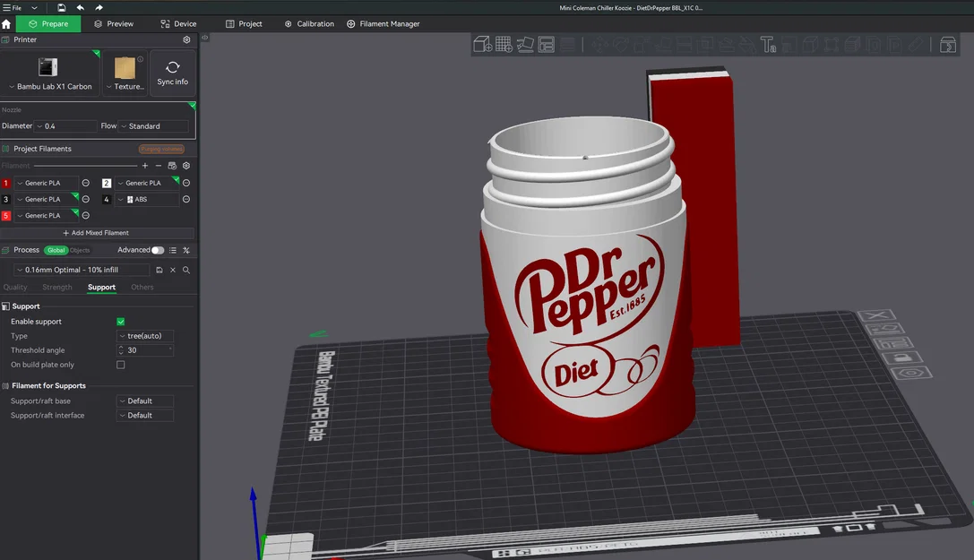Screen dimensions: 974x560
Task: Switch to the Device tab
Action: coord(178,23)
